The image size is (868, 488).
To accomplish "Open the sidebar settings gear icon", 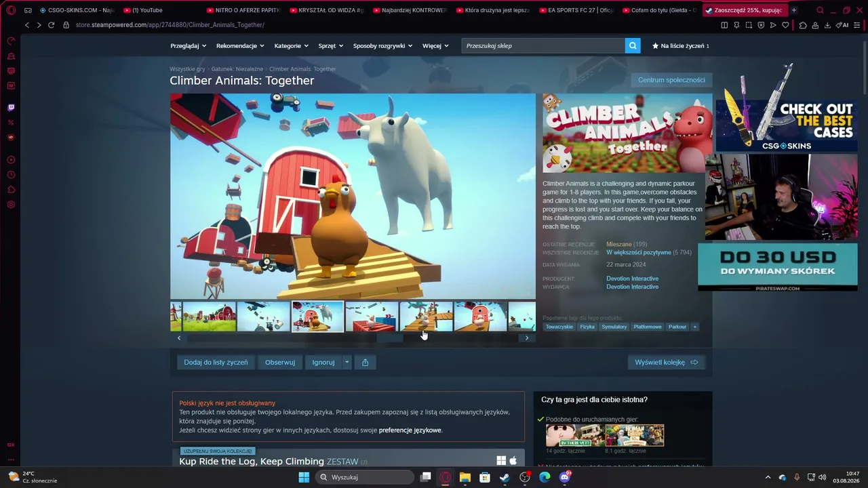I will (11, 205).
